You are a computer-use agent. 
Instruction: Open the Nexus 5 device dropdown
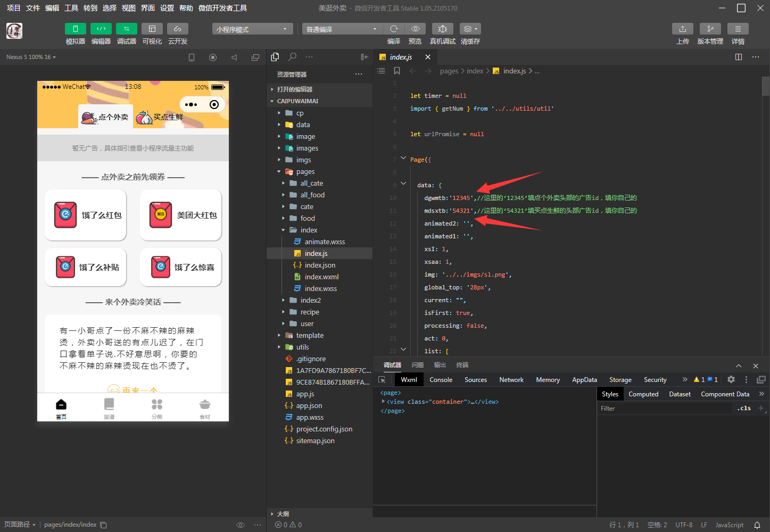point(31,57)
